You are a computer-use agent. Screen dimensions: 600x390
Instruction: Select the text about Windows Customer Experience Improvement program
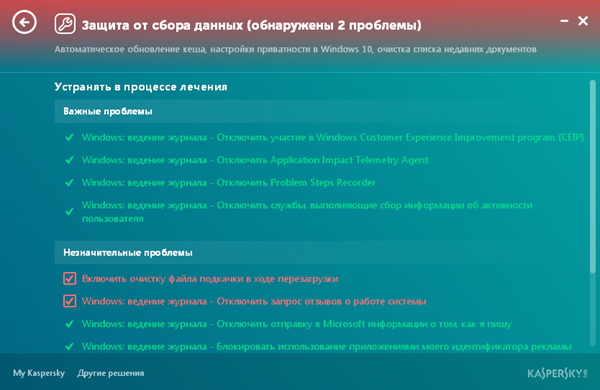333,137
